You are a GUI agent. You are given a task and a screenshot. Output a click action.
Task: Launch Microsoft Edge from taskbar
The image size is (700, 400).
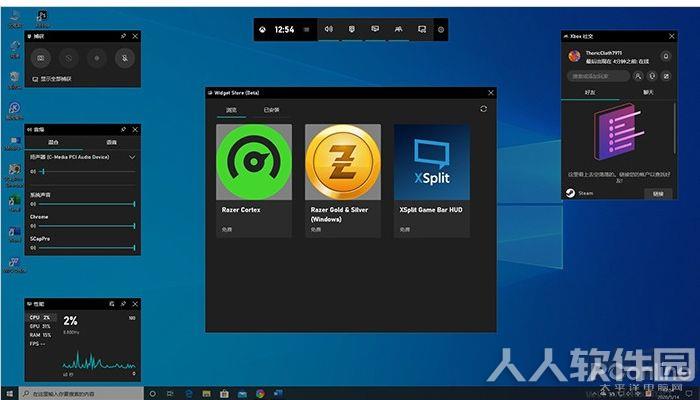189,393
